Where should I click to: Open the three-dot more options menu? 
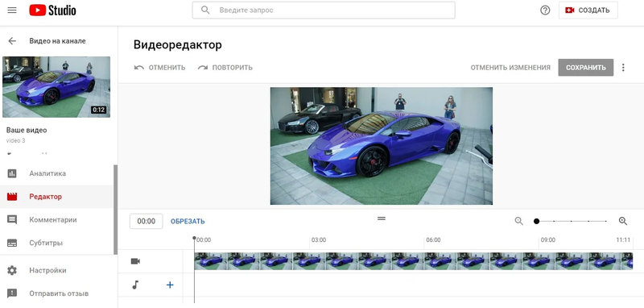[623, 68]
